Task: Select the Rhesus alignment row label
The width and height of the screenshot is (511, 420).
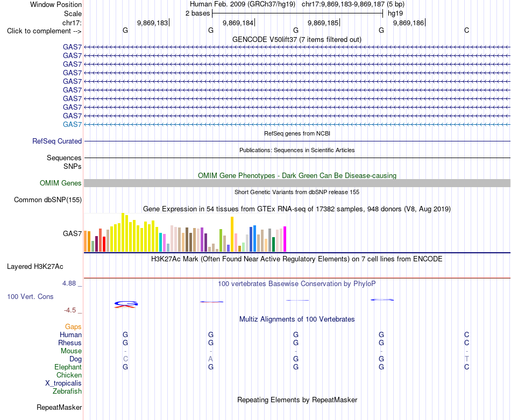Action: coord(70,343)
